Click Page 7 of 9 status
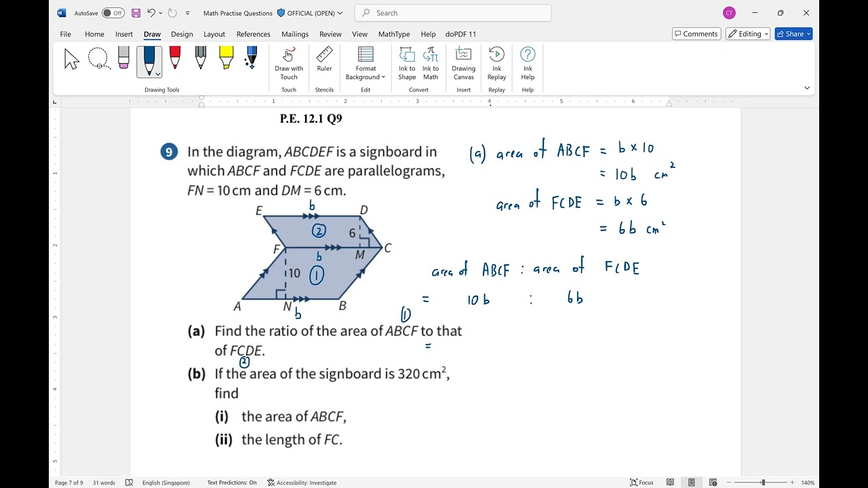Viewport: 868px width, 488px height. (x=69, y=483)
